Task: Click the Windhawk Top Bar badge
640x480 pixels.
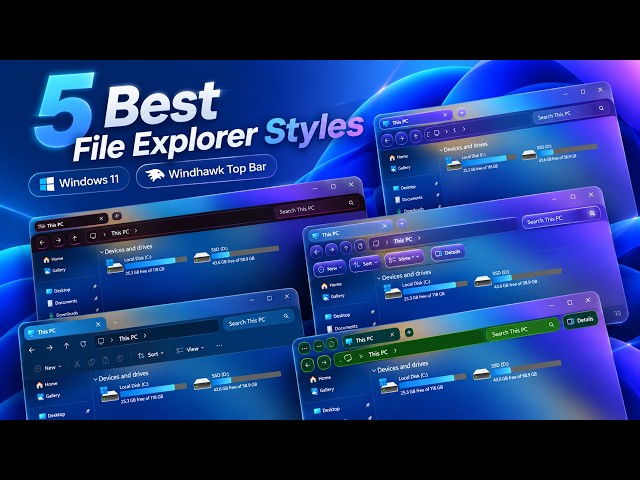Action: coord(206,171)
